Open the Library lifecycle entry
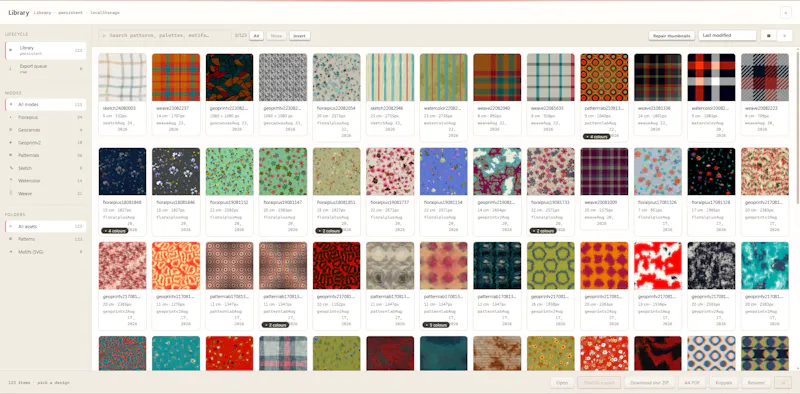This screenshot has height=394, width=800. click(45, 51)
